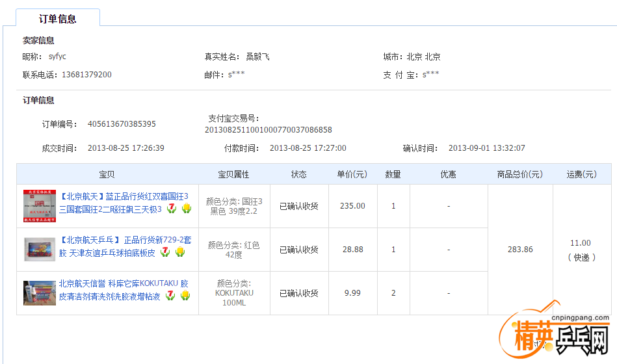Select unit price 28.88
This screenshot has width=617, height=364.
click(352, 250)
